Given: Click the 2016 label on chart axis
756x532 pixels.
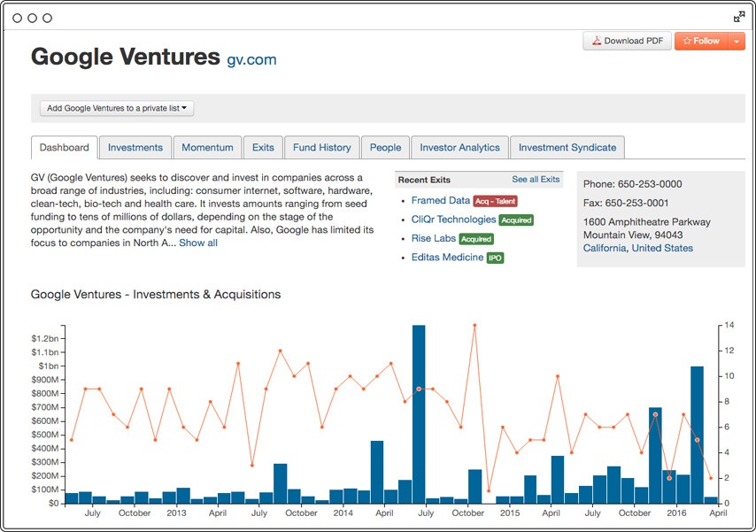Looking at the screenshot, I should pos(676,513).
